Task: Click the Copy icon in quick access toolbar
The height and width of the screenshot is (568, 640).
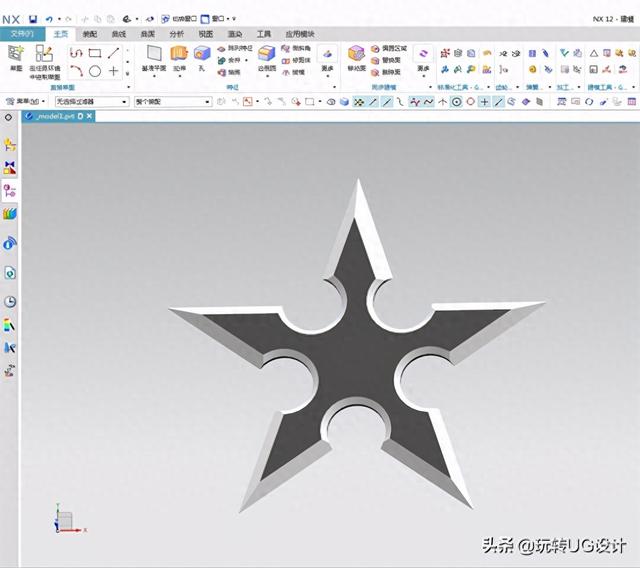Action: pos(98,19)
